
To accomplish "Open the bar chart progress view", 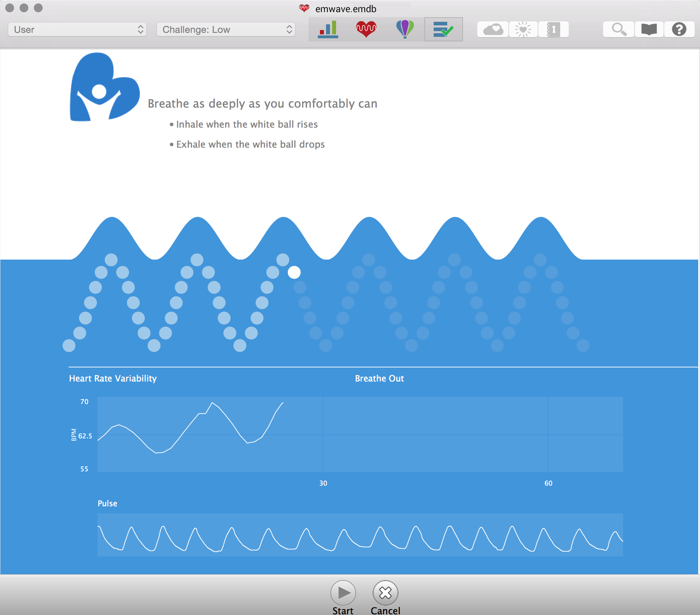I will point(328,29).
